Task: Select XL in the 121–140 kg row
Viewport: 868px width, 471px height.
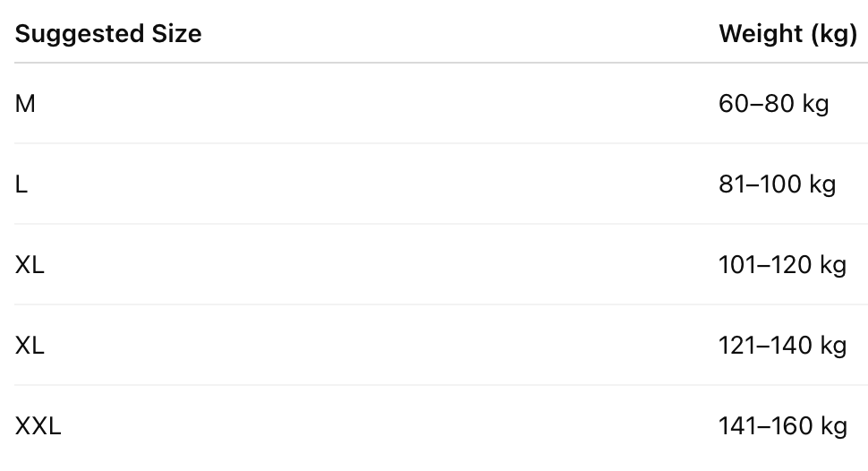Action: point(30,346)
